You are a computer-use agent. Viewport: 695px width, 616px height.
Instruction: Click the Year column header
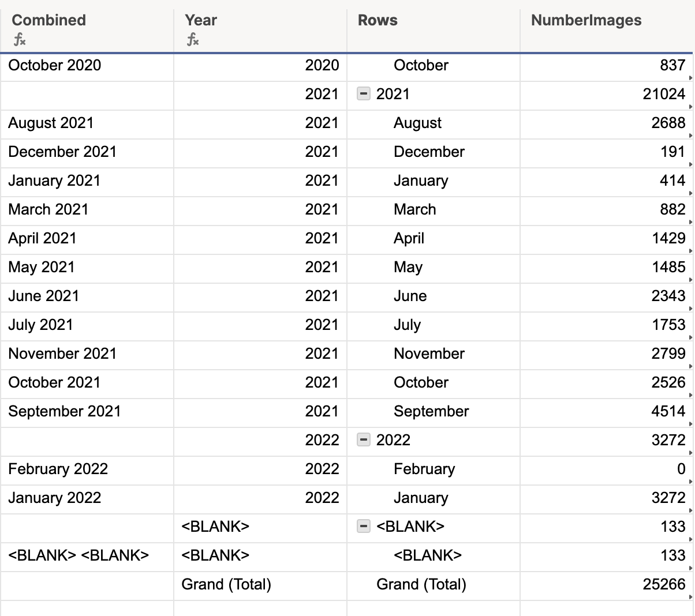click(x=200, y=20)
